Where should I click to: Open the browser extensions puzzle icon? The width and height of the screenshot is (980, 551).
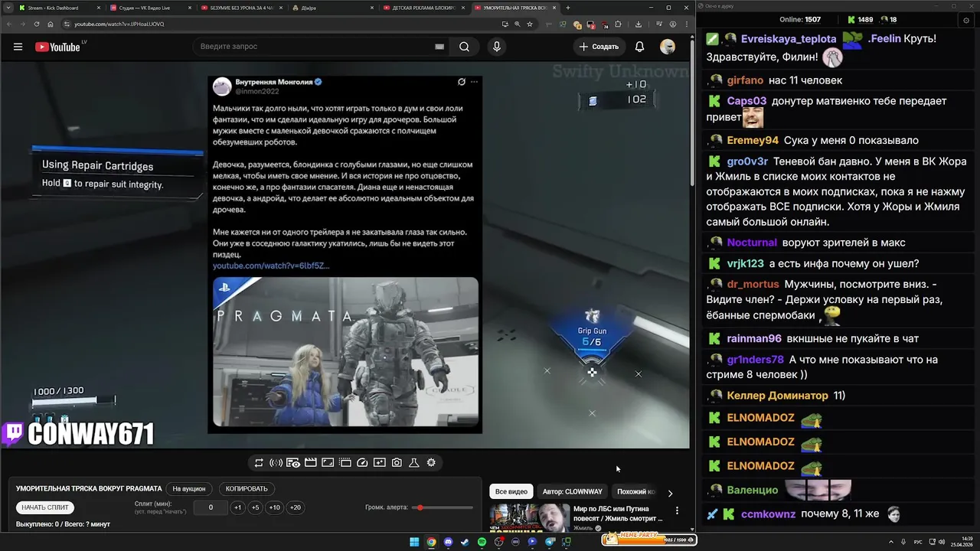pos(618,24)
